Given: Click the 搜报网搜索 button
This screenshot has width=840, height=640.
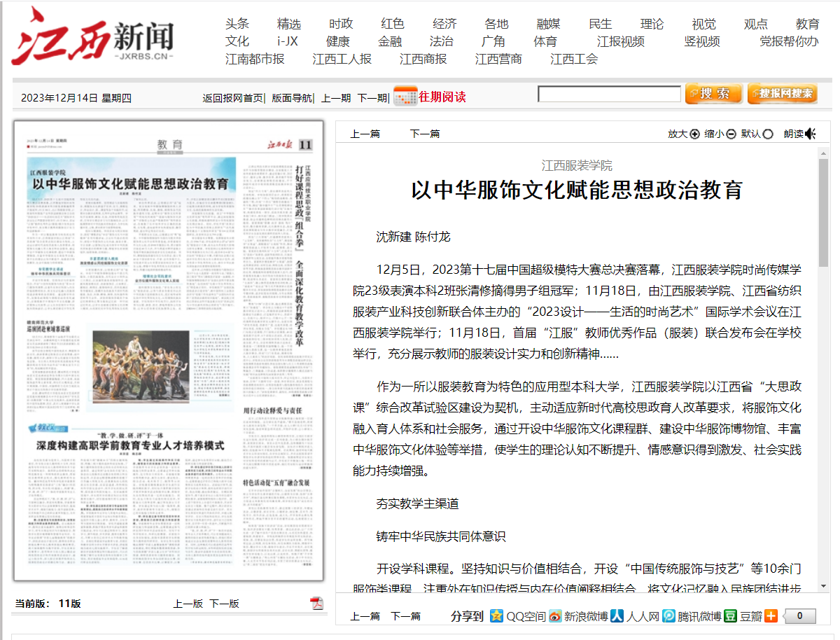Looking at the screenshot, I should (782, 94).
